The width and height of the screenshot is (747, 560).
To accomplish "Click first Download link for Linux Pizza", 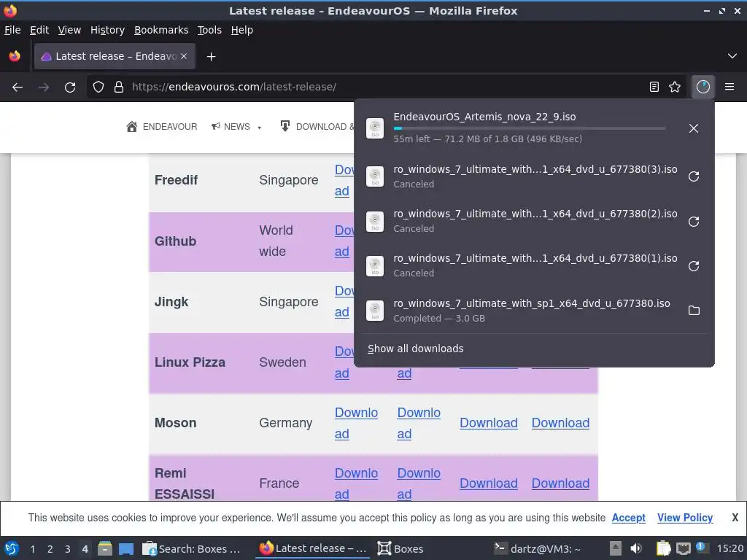I will pos(344,362).
